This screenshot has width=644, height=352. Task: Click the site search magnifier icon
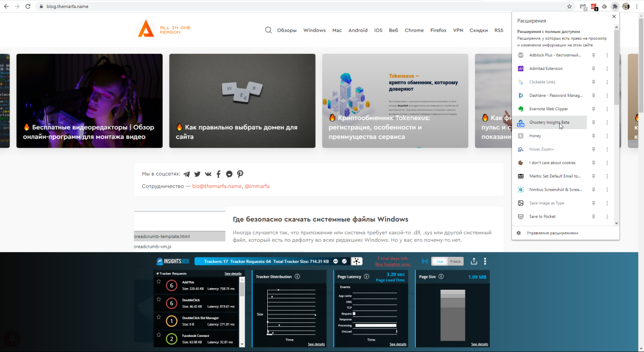coord(268,30)
